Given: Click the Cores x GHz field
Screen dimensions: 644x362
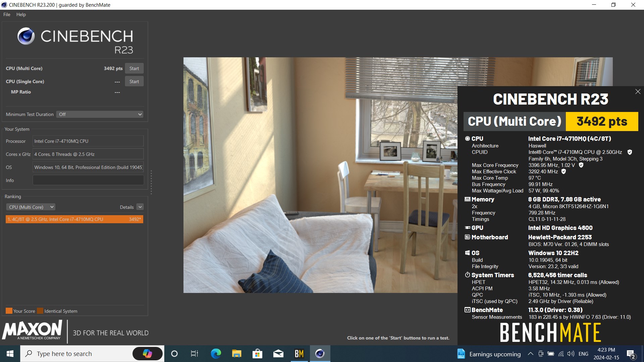Looking at the screenshot, I should click(88, 154).
